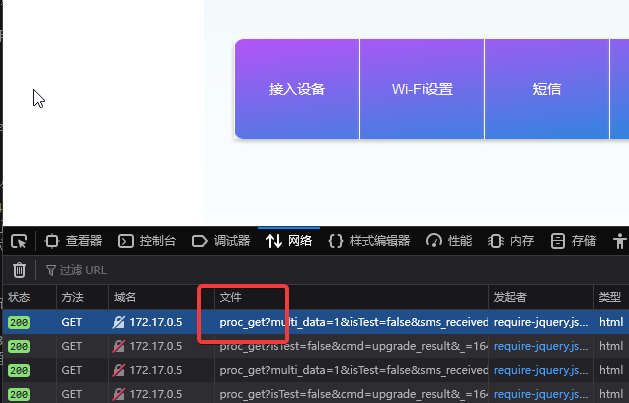Click 200 status badge in highlighted row
The width and height of the screenshot is (629, 403).
19,322
